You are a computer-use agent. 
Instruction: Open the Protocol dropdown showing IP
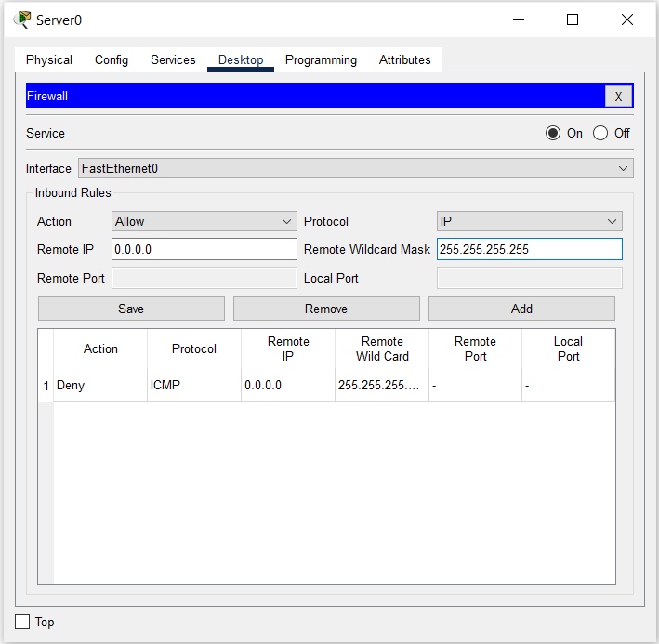click(x=529, y=221)
